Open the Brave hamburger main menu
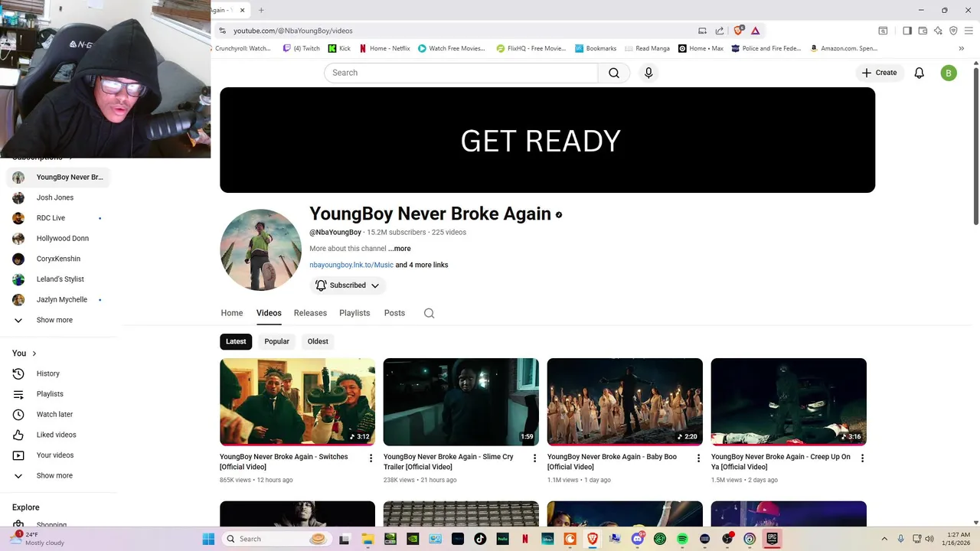The width and height of the screenshot is (980, 551). point(969,31)
